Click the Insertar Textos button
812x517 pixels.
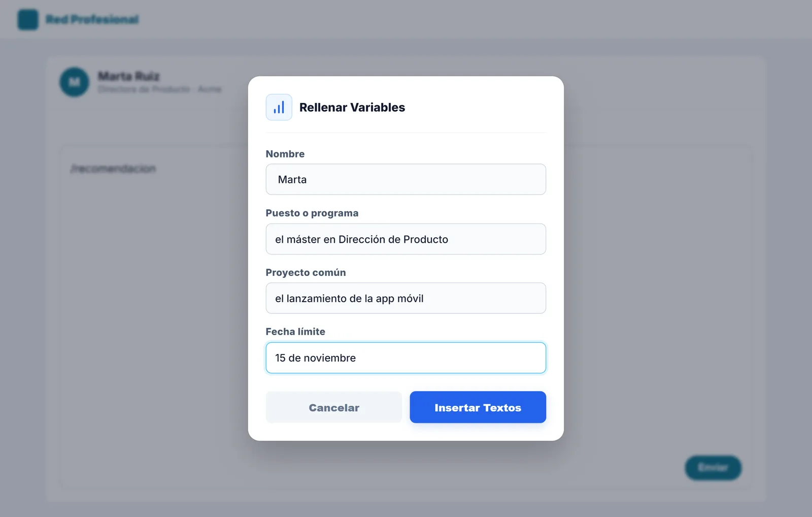coord(478,407)
